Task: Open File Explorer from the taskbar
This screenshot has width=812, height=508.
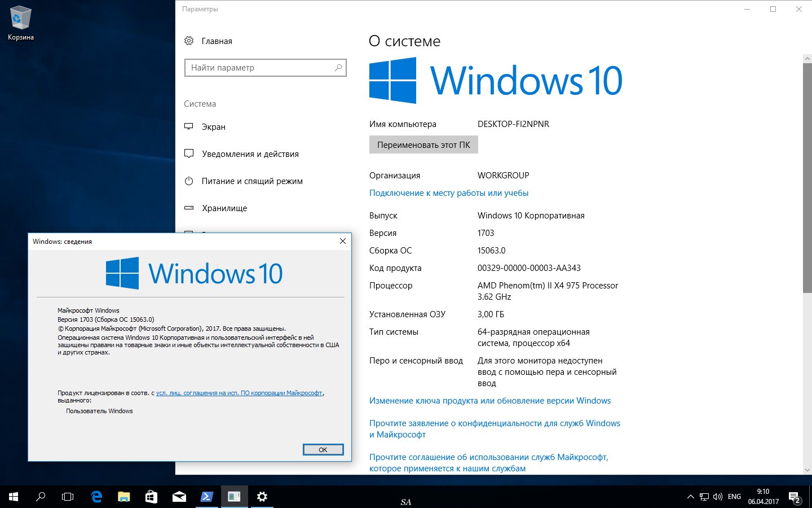Action: [123, 497]
